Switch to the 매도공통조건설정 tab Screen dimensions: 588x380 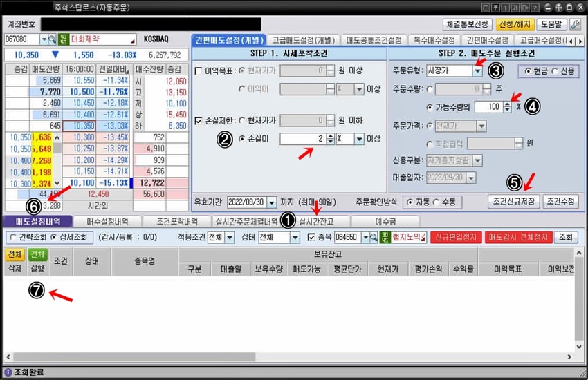374,40
